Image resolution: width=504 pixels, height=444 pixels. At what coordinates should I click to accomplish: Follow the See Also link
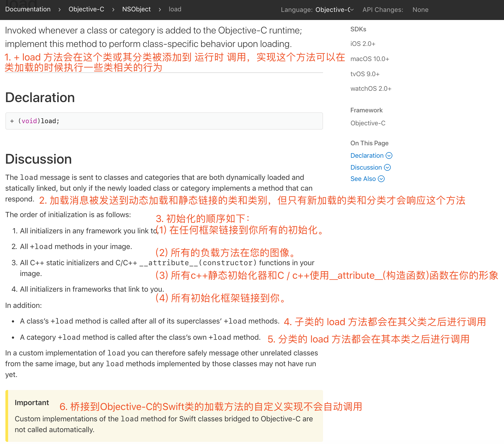click(363, 179)
